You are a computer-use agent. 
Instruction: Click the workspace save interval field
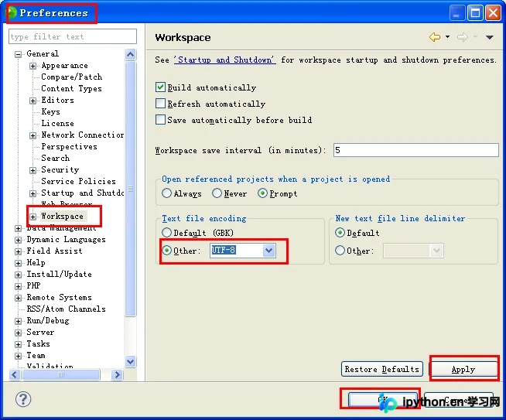(416, 150)
